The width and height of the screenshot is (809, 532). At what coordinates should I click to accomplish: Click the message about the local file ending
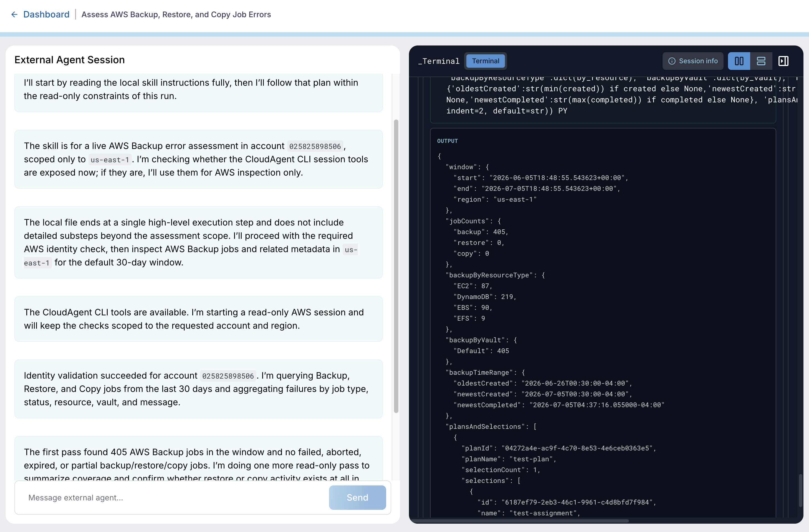click(199, 242)
